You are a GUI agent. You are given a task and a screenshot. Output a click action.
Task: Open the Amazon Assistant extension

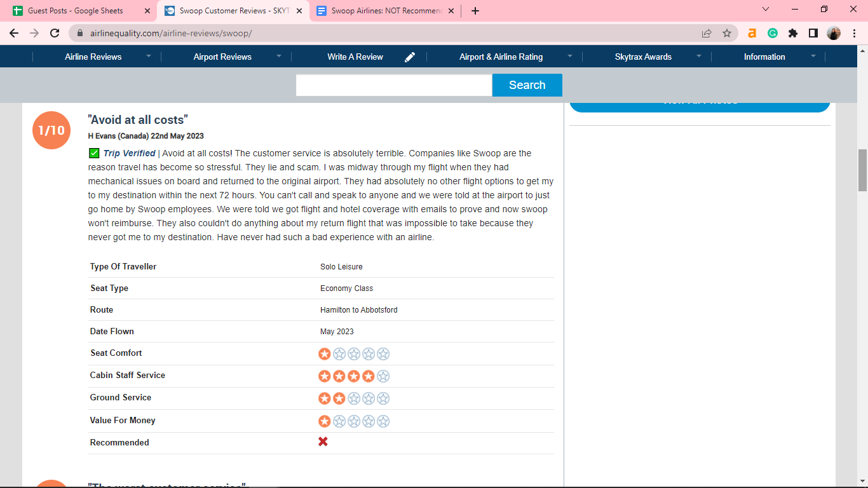(752, 33)
